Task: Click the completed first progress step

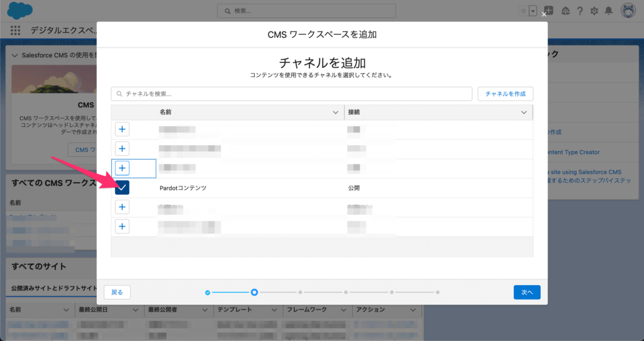Action: point(208,293)
